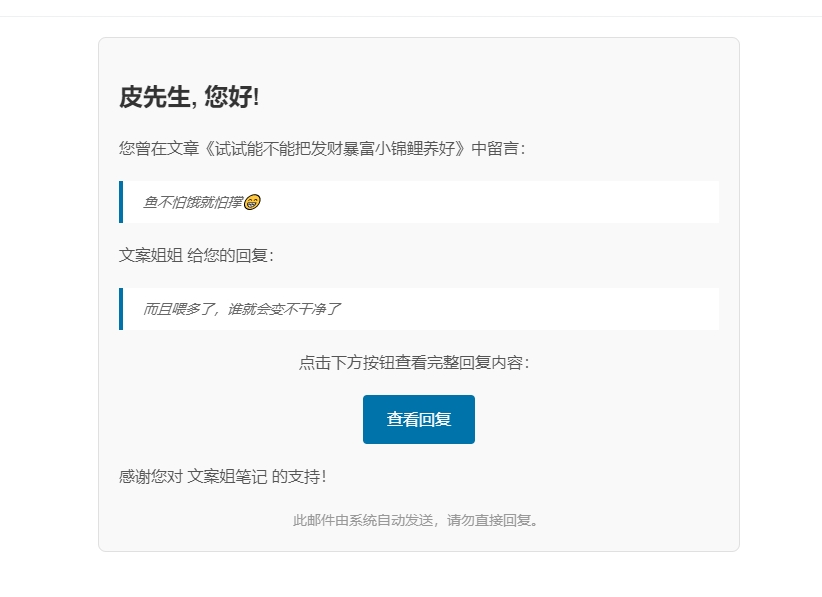
Task: Click the quoted comment 鱼不怕饿就怕撑
Action: coord(193,202)
